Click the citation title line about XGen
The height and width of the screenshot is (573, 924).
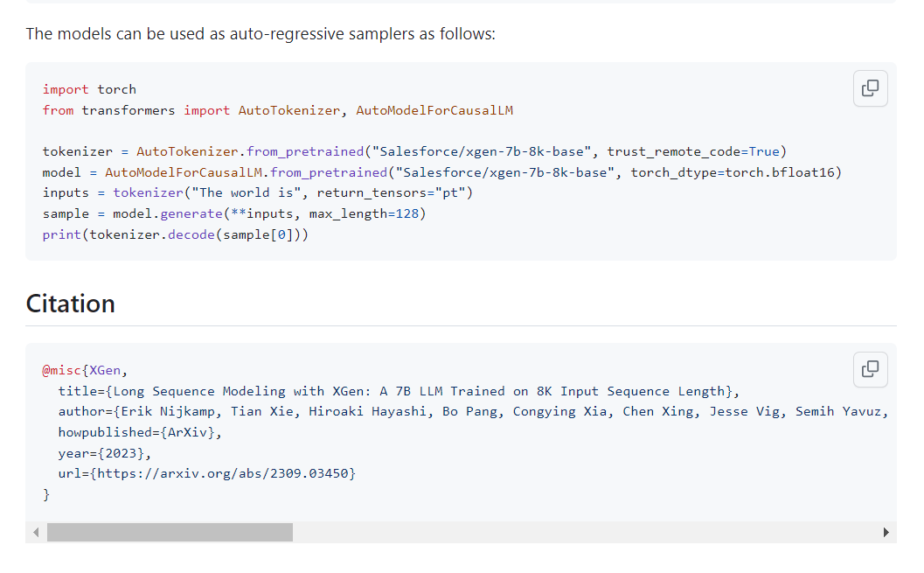pyautogui.click(x=399, y=391)
